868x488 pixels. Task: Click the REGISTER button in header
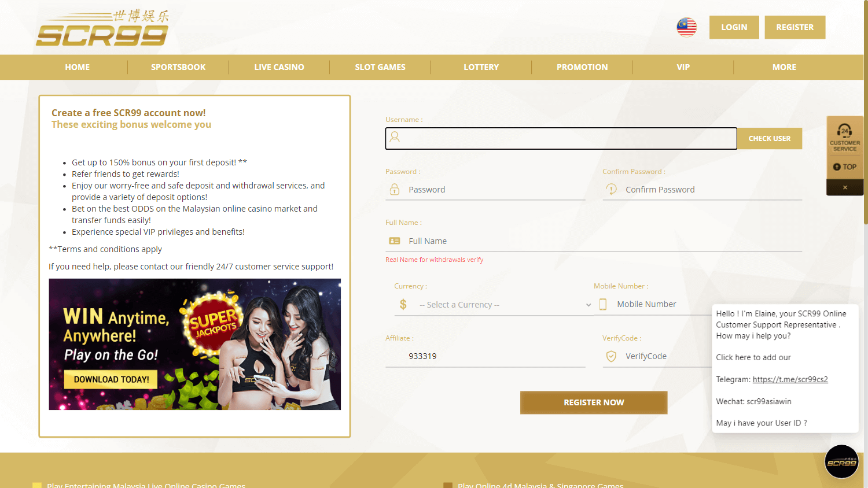[x=795, y=27]
